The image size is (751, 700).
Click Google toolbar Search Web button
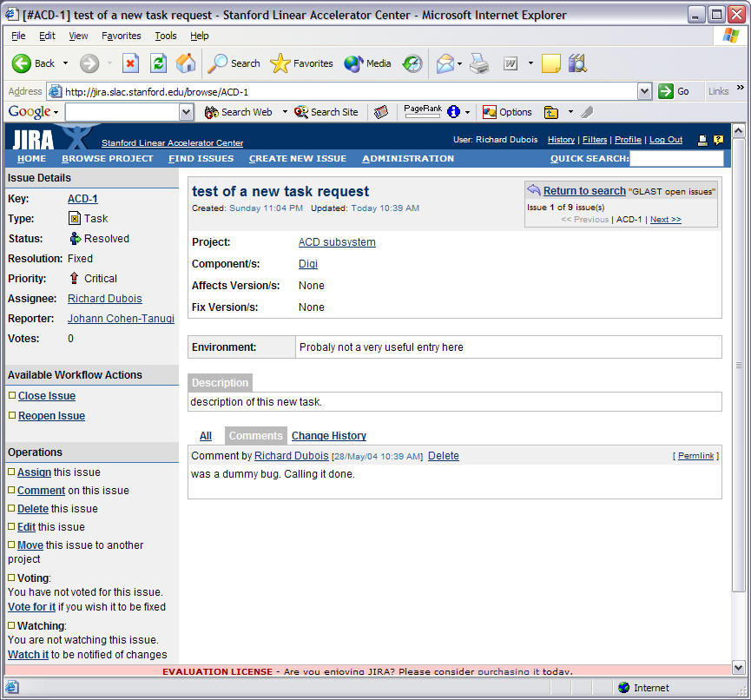pyautogui.click(x=239, y=112)
